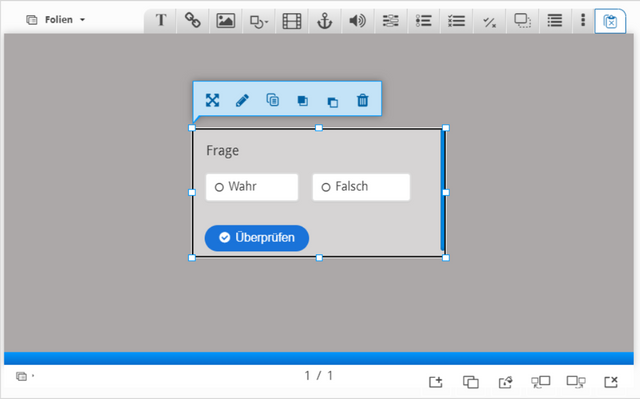Viewport: 640px width, 399px height.
Task: Click the Überprüfen button
Action: 257,237
